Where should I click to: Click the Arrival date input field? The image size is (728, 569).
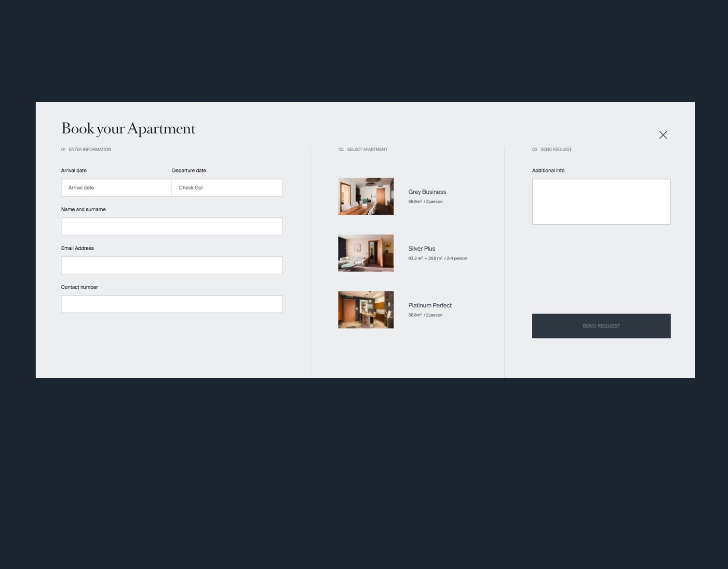[x=116, y=188]
